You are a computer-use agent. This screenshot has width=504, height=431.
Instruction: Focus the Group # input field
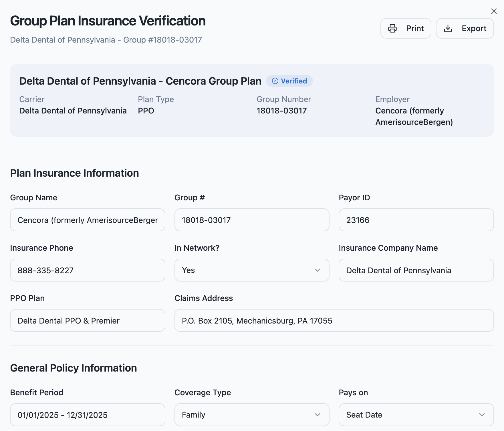(252, 220)
